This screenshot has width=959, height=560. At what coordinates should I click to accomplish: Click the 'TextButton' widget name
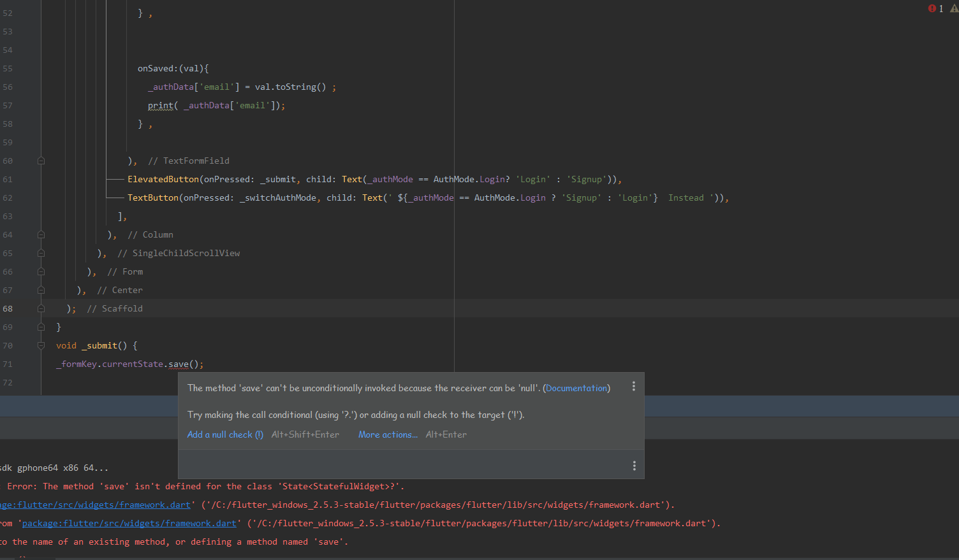(153, 197)
